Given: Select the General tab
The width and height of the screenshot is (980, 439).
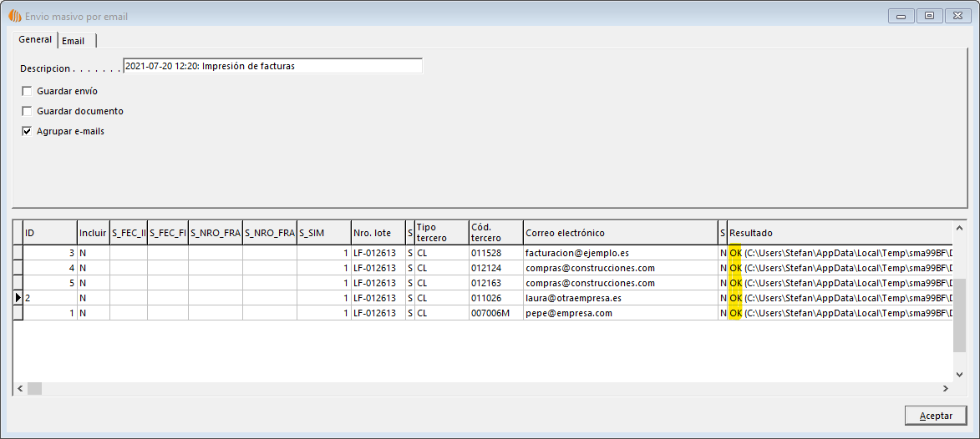Looking at the screenshot, I should click(x=35, y=39).
